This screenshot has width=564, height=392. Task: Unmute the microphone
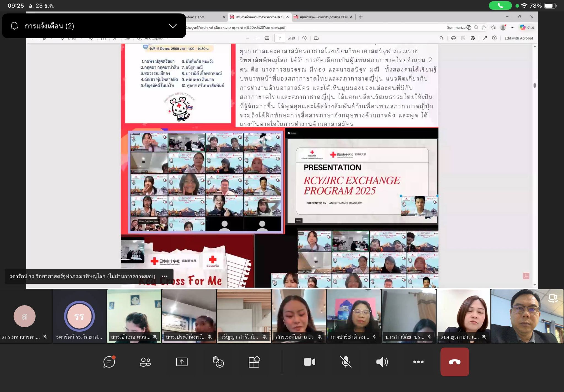coord(346,362)
